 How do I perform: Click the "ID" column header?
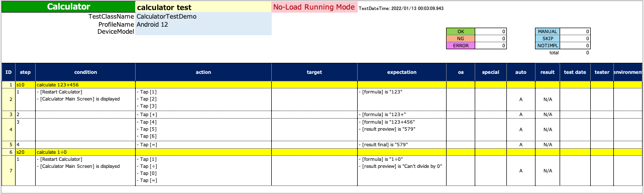click(9, 72)
